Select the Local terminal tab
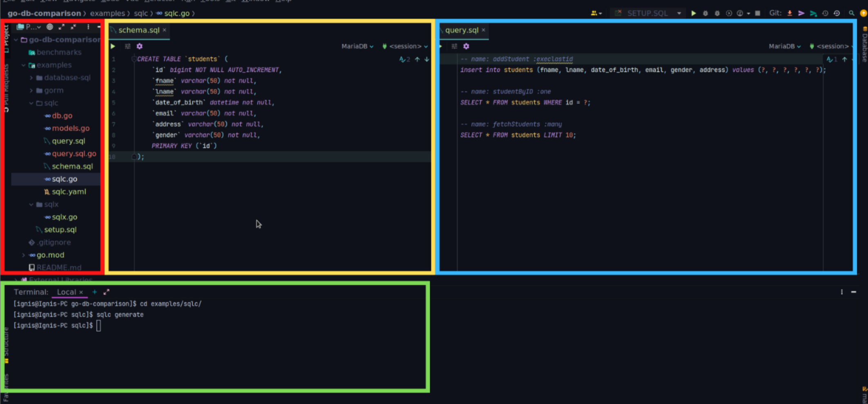The image size is (868, 404). pos(66,292)
